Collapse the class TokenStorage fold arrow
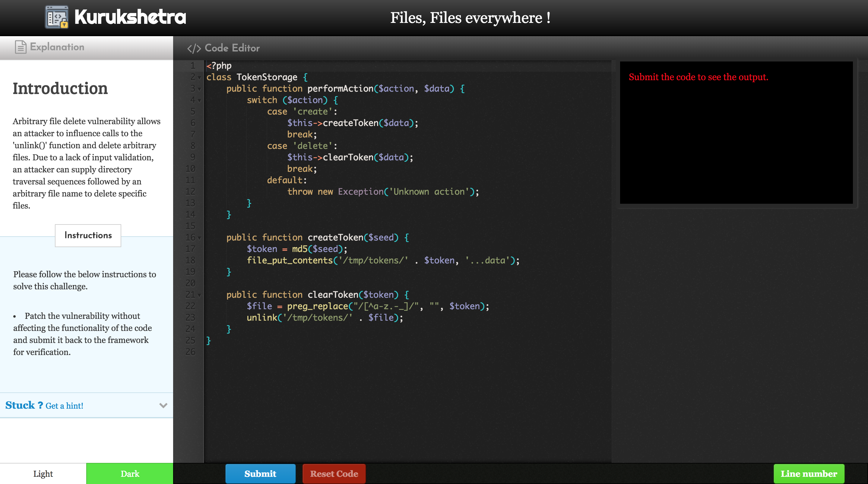868x484 pixels. tap(199, 78)
